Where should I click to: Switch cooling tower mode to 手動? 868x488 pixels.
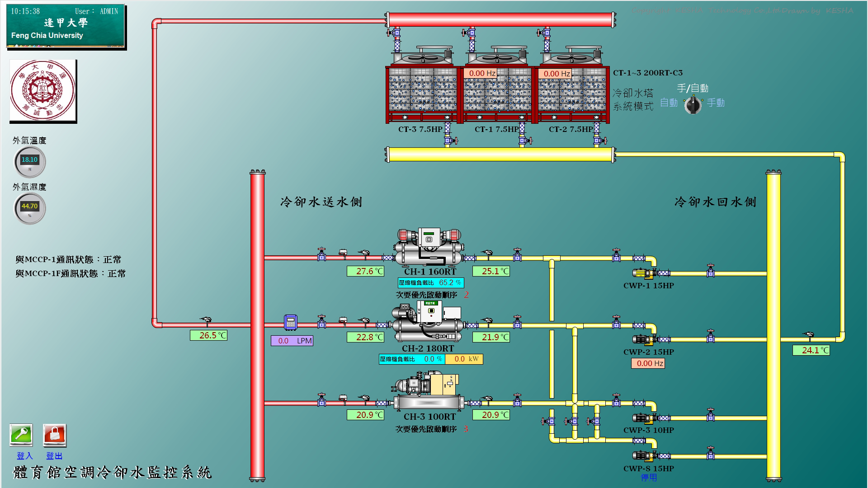coord(716,103)
